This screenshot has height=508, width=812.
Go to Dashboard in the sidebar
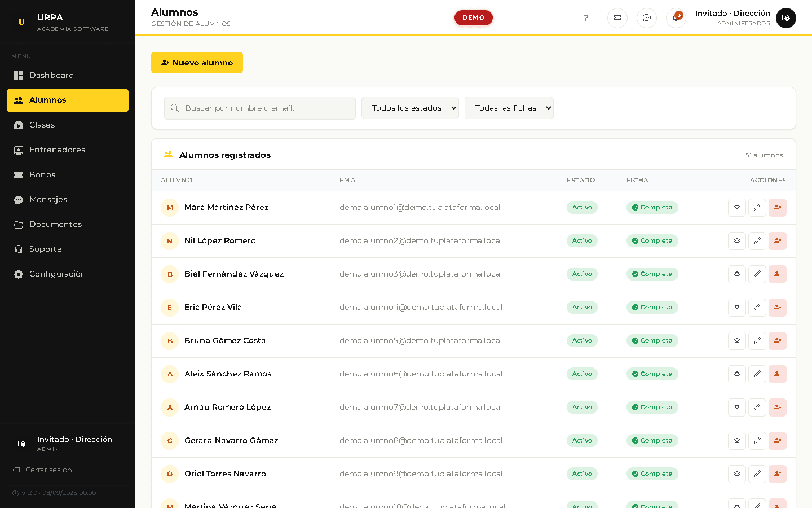tap(68, 76)
